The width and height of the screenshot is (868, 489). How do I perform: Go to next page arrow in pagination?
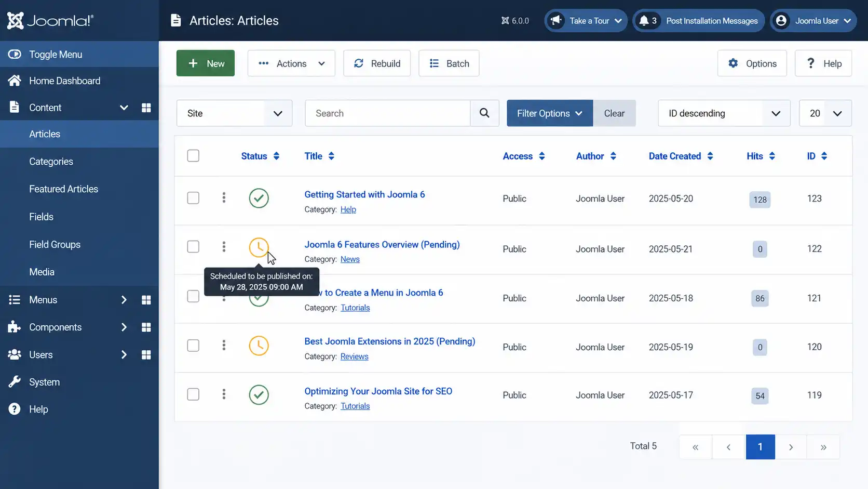click(791, 447)
